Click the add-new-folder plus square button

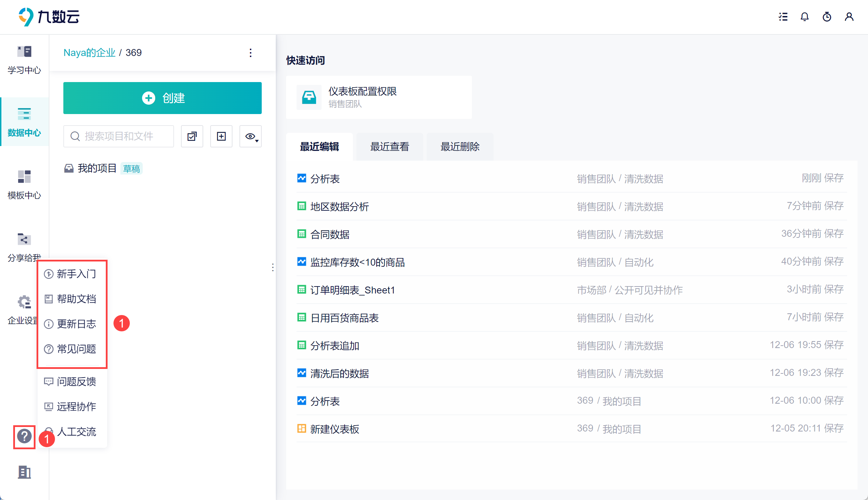pos(221,136)
